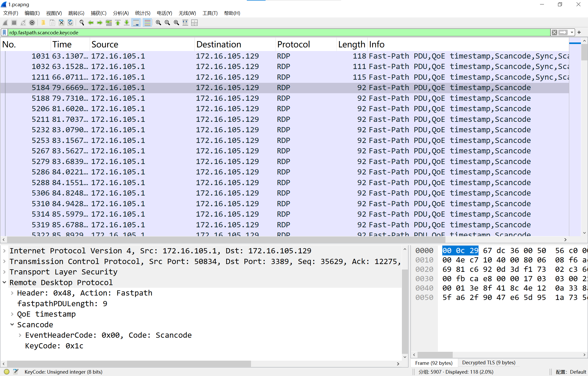The height and width of the screenshot is (376, 588).
Task: Open a capture file with the folder icon
Action: (x=44, y=23)
